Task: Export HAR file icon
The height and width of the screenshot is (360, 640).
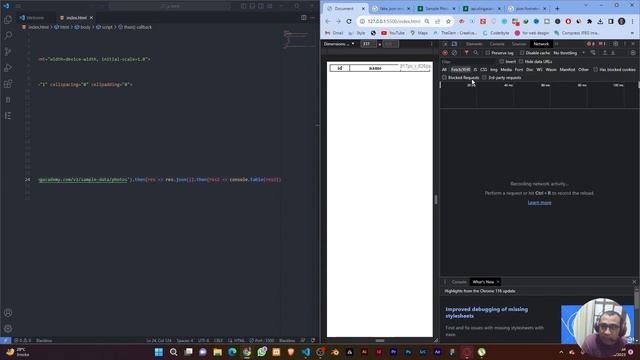Action: 613,53
